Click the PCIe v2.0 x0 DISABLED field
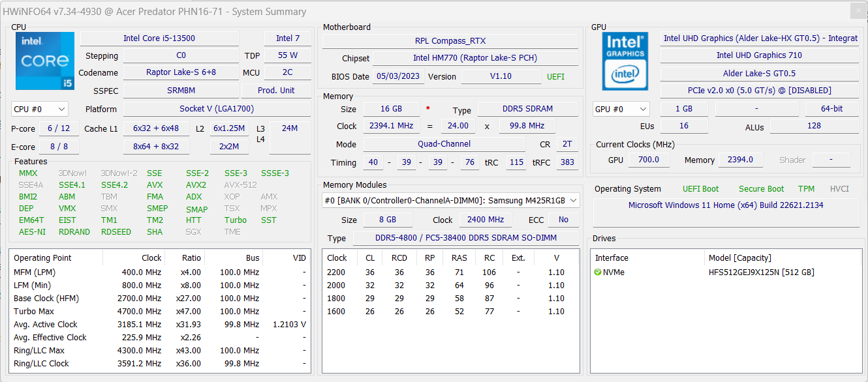 (x=759, y=91)
